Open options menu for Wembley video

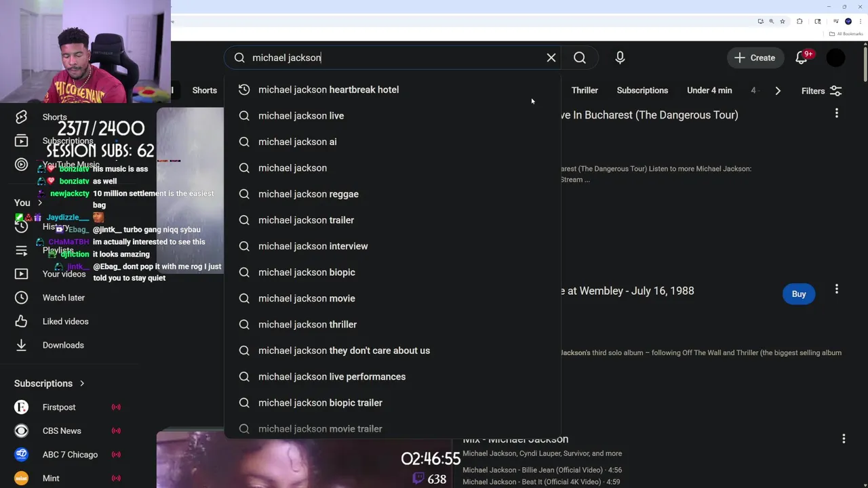837,289
